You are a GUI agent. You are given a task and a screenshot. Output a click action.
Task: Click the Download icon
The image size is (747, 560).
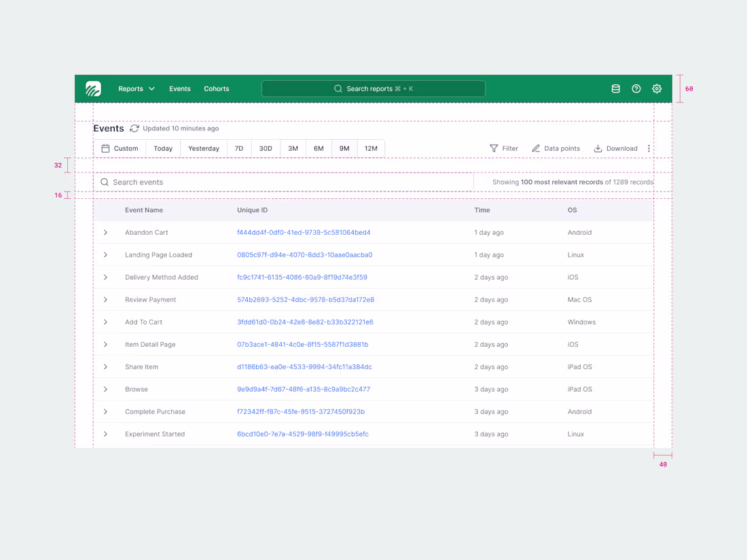tap(597, 148)
